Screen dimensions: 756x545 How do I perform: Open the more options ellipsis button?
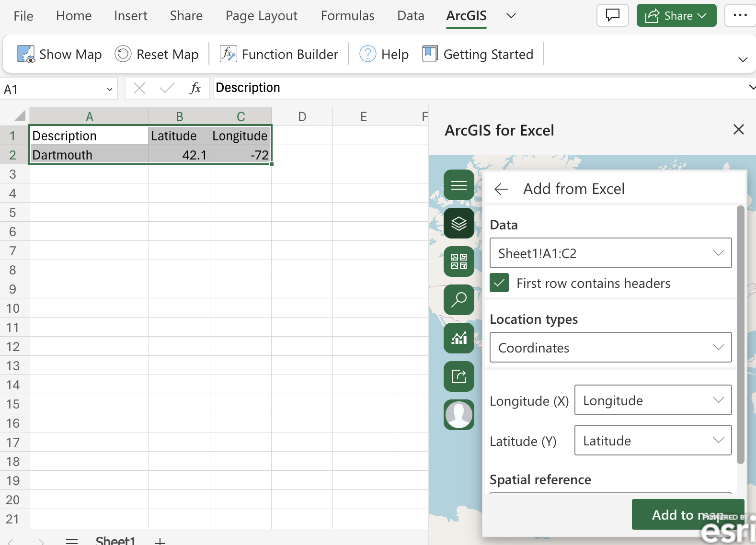click(x=740, y=15)
